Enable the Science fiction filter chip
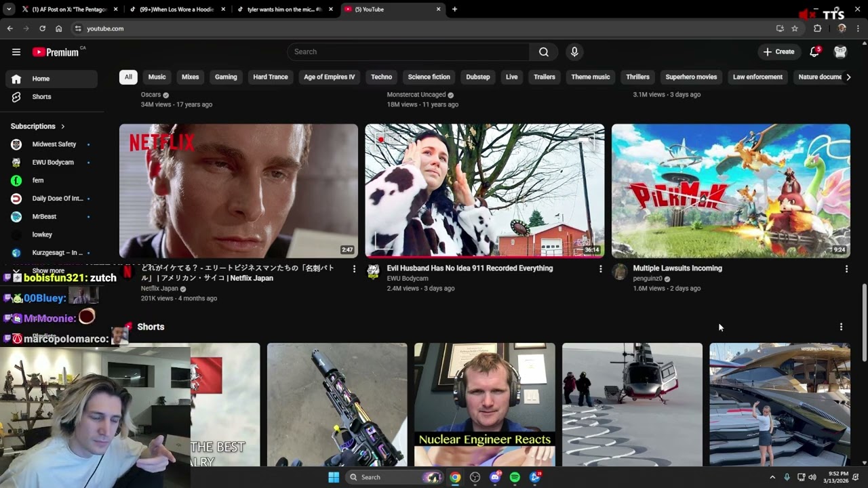Viewport: 868px width, 488px height. [x=429, y=77]
